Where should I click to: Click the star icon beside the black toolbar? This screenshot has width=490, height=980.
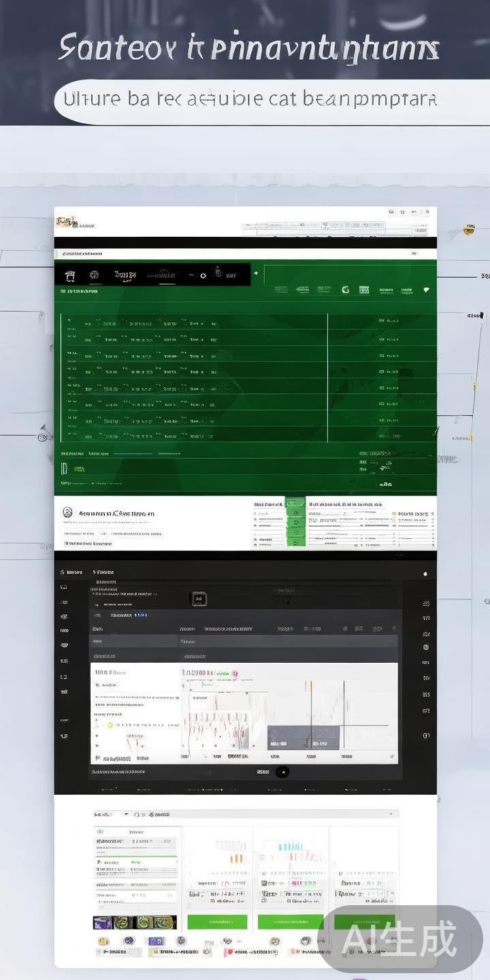(256, 274)
